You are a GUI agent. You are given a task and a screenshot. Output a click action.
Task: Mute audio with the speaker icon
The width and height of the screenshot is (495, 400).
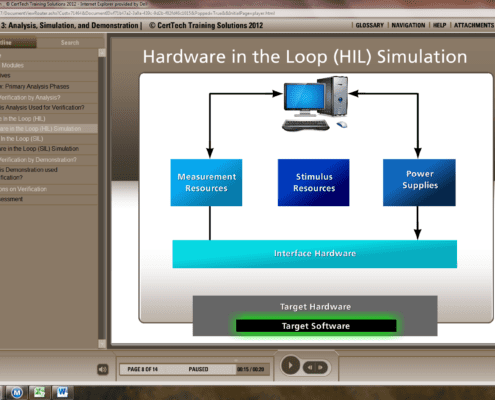pyautogui.click(x=103, y=369)
